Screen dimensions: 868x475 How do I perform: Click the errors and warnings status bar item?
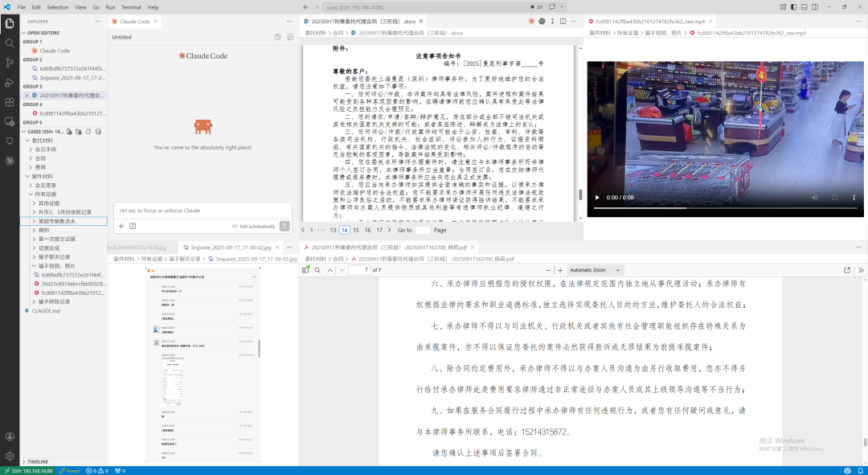click(97, 470)
